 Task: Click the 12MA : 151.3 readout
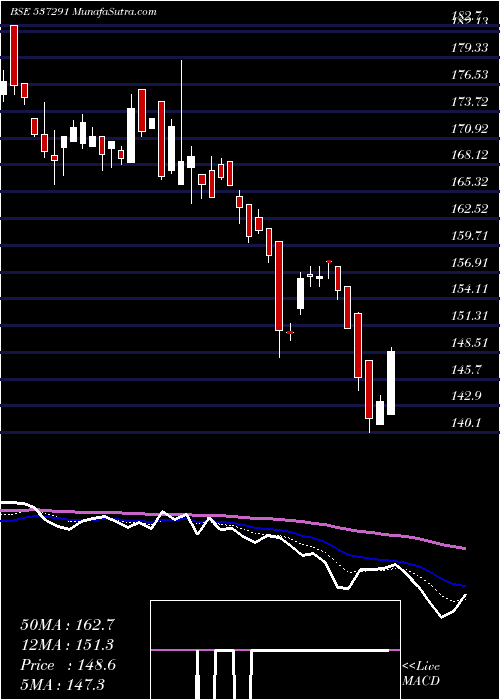tap(67, 645)
